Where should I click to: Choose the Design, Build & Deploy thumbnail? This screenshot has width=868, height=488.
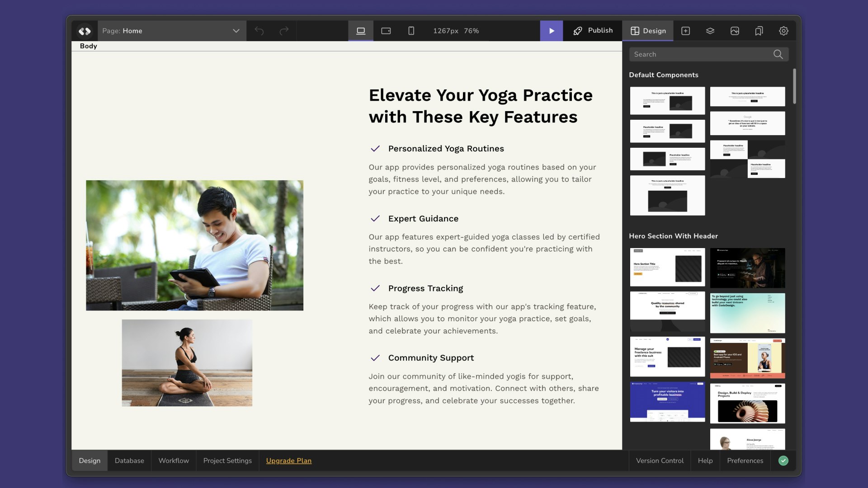click(747, 404)
